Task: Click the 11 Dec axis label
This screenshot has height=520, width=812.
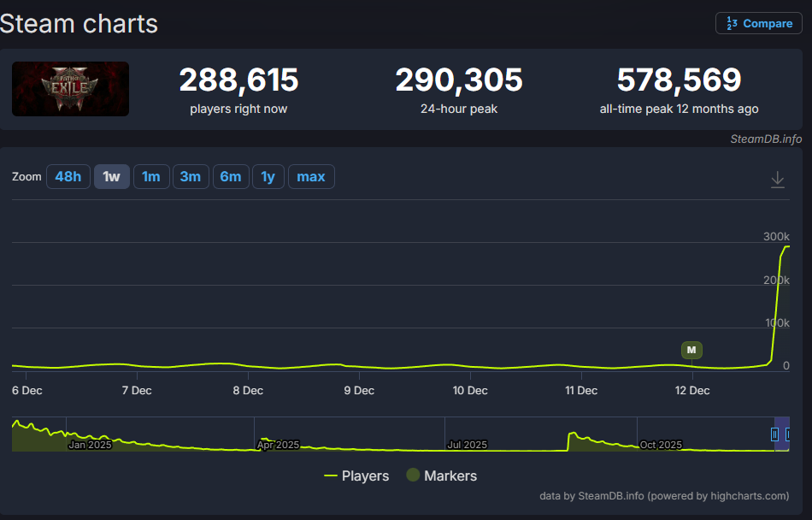Action: pos(581,391)
